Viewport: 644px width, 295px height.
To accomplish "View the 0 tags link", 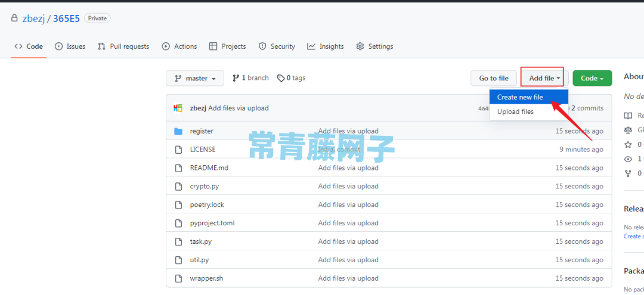I will [x=291, y=78].
